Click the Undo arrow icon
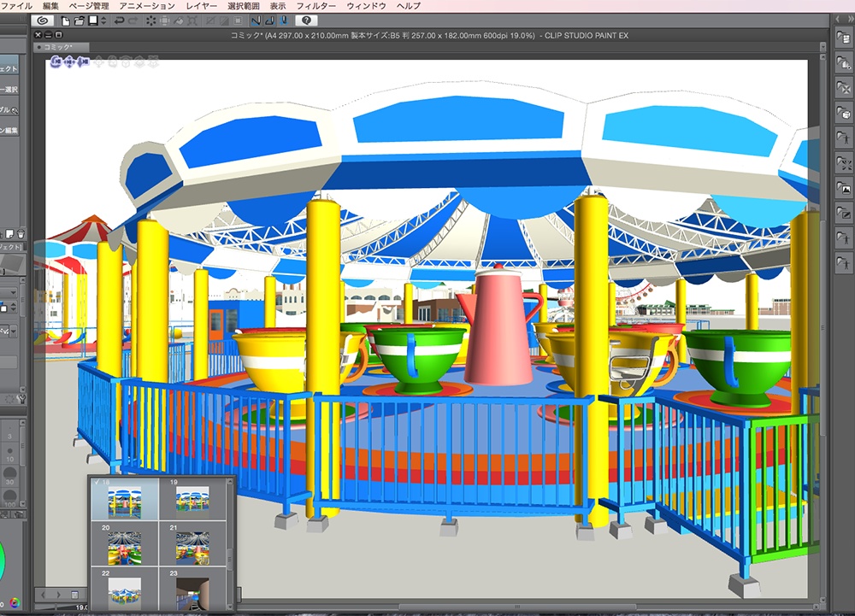The image size is (855, 616). point(119,20)
